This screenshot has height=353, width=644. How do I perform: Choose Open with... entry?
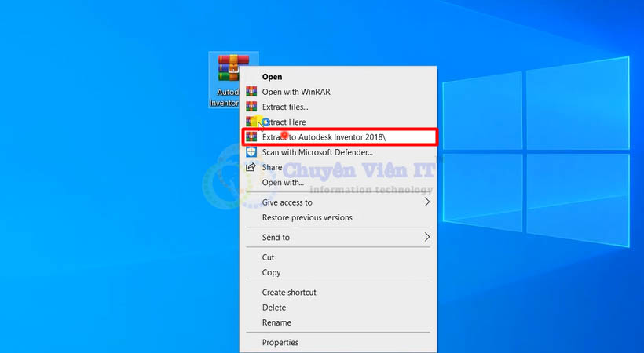[283, 183]
